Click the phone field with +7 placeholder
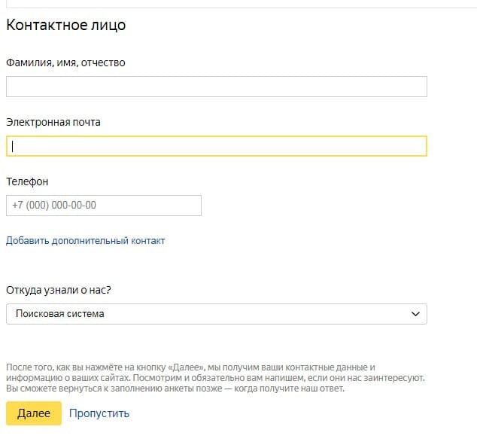Viewport: 477px width, 448px height. 103,206
